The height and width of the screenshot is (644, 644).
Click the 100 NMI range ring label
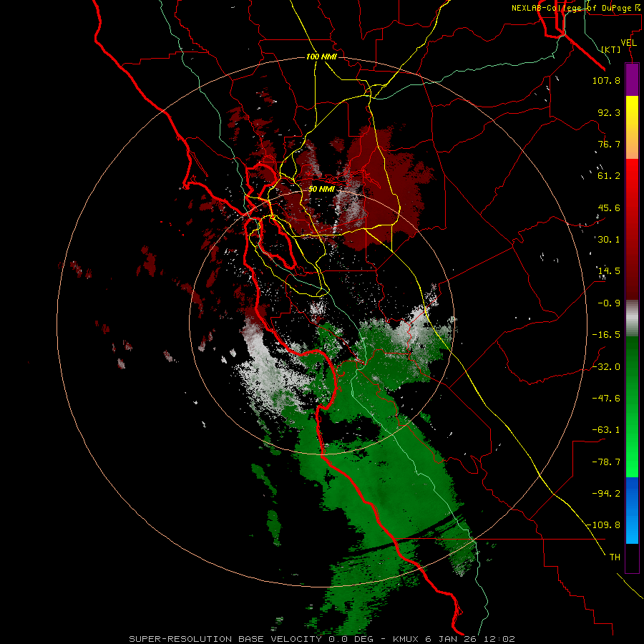pyautogui.click(x=321, y=57)
